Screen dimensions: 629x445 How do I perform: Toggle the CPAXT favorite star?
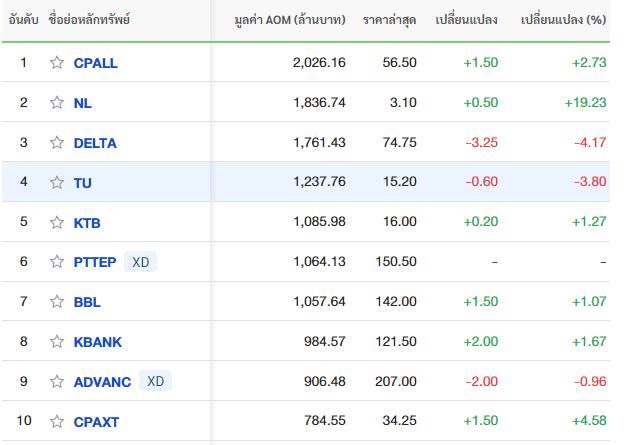click(x=57, y=422)
